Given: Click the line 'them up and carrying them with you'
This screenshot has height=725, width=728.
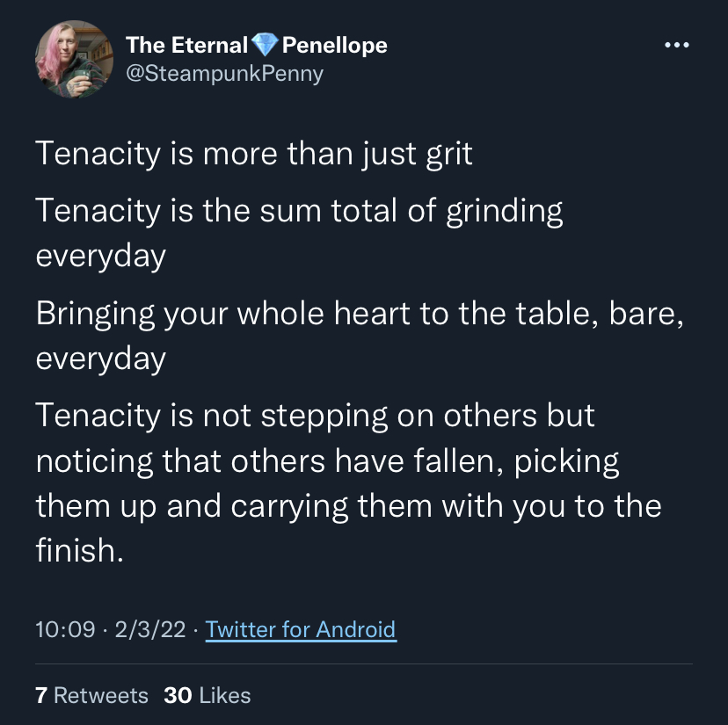Looking at the screenshot, I should pyautogui.click(x=349, y=506).
